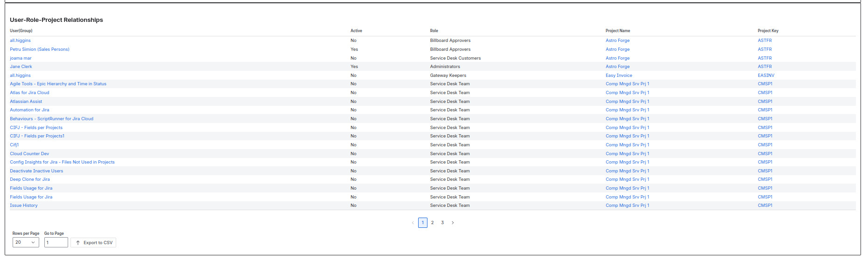
Task: Click Service Desk Team in Automation for Jira row
Action: (450, 110)
